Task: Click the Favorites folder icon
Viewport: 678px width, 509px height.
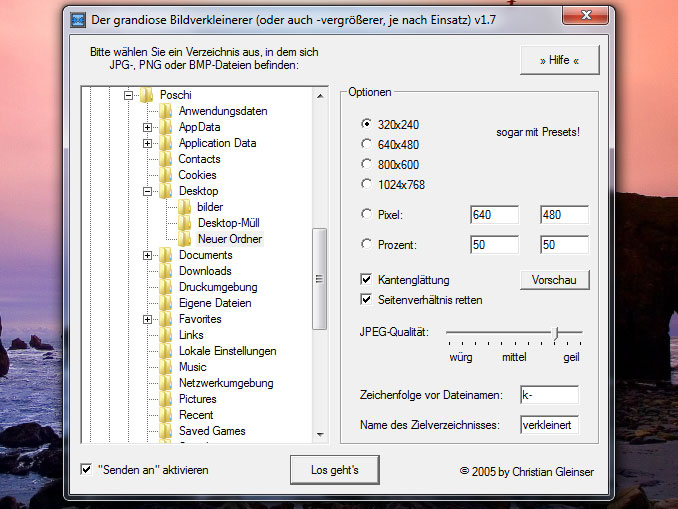Action: pyautogui.click(x=166, y=319)
